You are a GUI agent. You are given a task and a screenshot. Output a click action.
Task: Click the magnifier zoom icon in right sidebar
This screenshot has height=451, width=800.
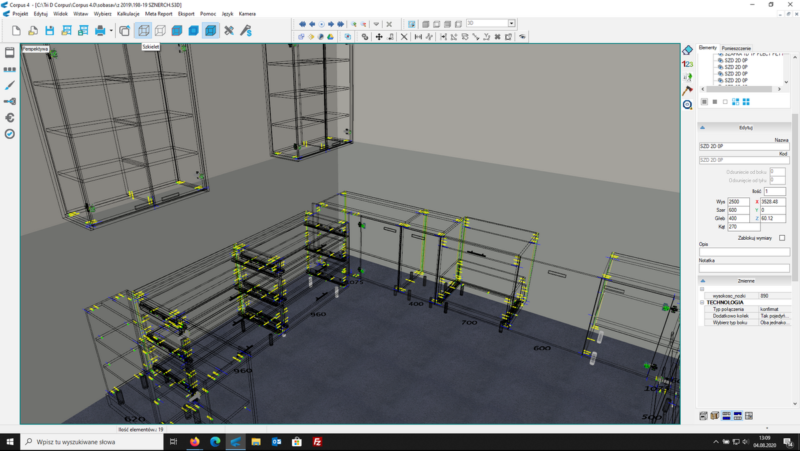coord(687,104)
